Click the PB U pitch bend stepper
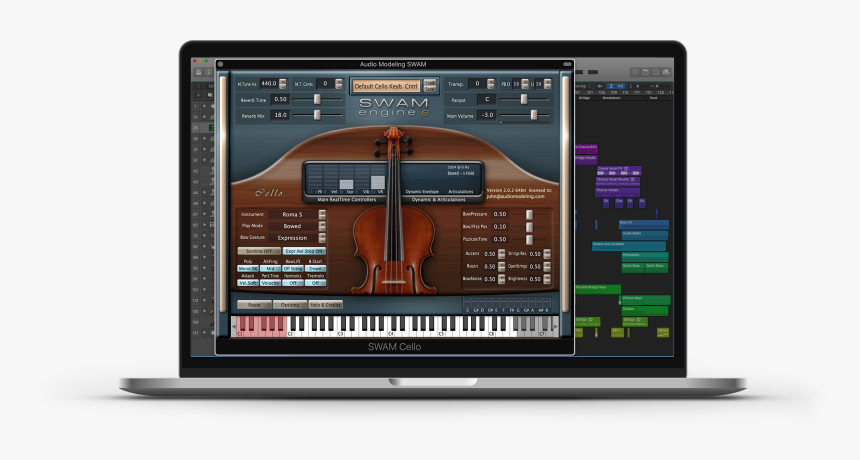 (547, 84)
